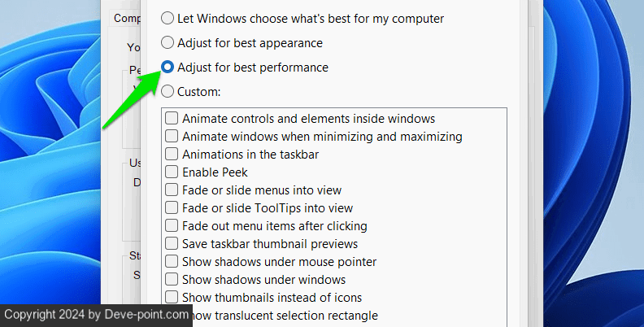The image size is (644, 327).
Task: Toggle Fade out menu items after clicking
Action: point(172,226)
